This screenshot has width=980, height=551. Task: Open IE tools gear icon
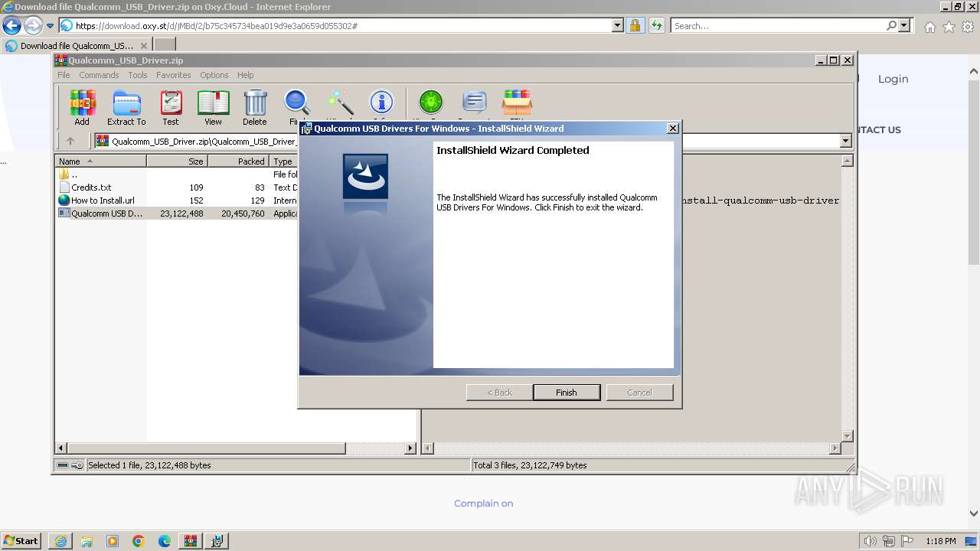point(968,27)
